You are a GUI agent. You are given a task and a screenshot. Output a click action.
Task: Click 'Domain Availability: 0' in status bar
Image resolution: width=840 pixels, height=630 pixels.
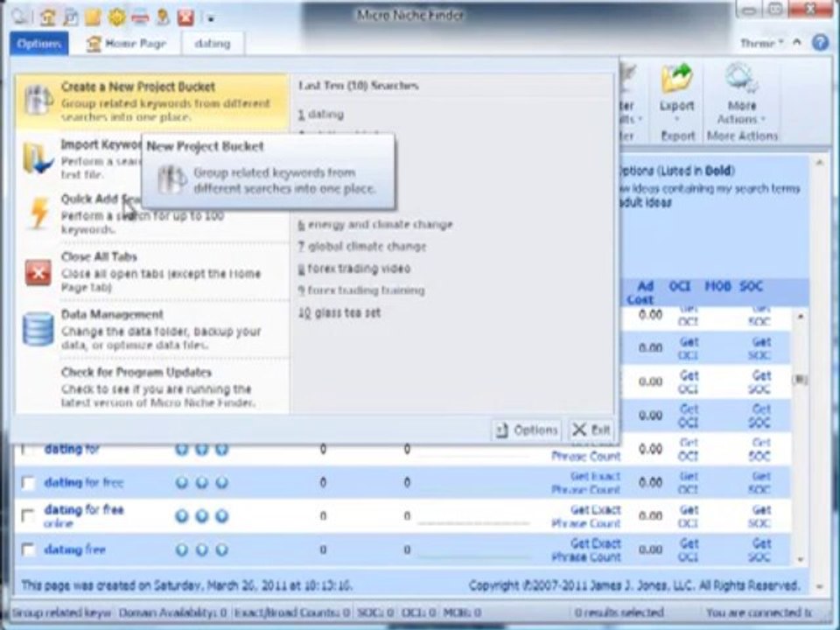pos(172,612)
